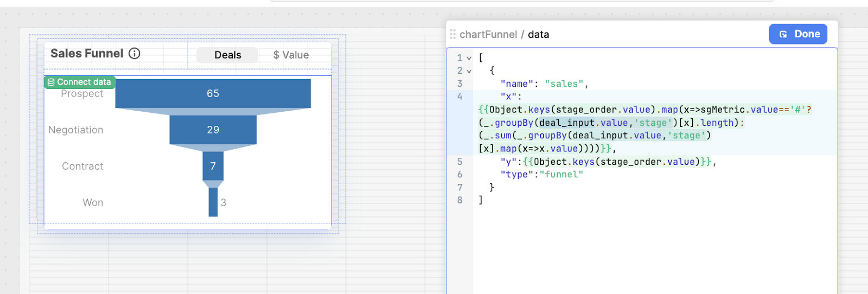Collapse the code fold arrow on line 2
Screen dimensions: 868x294
click(469, 71)
